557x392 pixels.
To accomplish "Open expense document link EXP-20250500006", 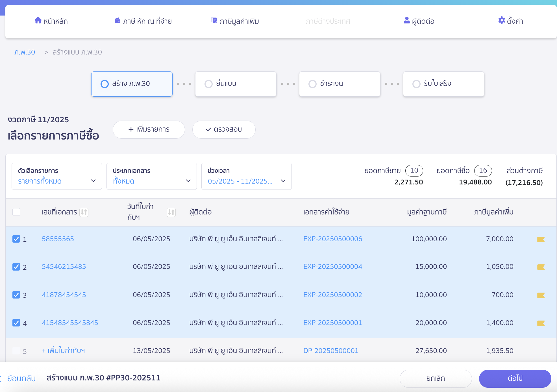I will (332, 239).
